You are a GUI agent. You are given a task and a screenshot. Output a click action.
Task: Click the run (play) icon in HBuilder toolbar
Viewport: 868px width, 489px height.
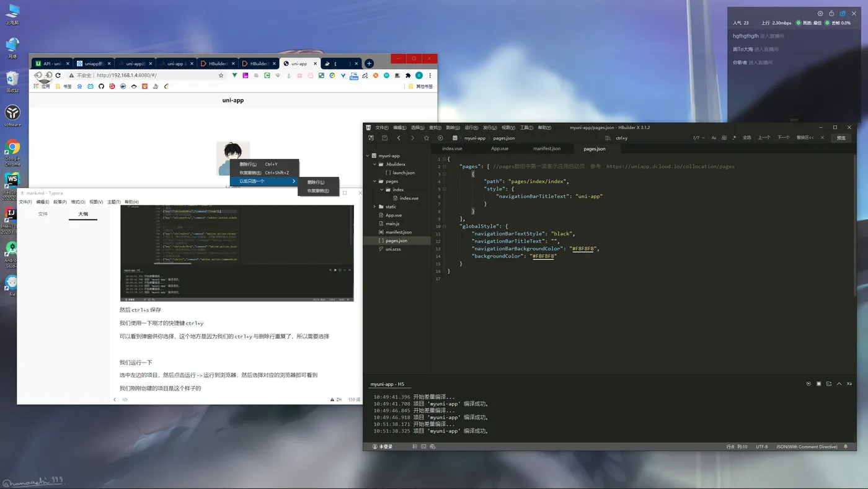tap(440, 138)
